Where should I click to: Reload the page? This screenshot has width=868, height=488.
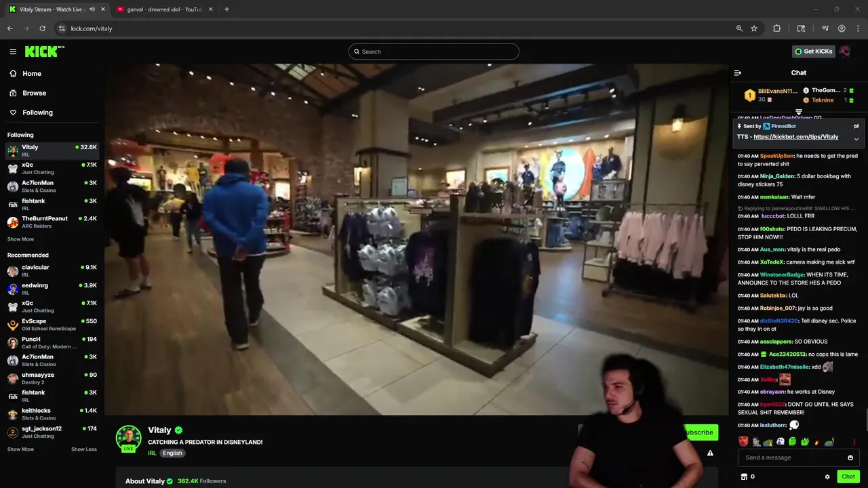tap(42, 28)
